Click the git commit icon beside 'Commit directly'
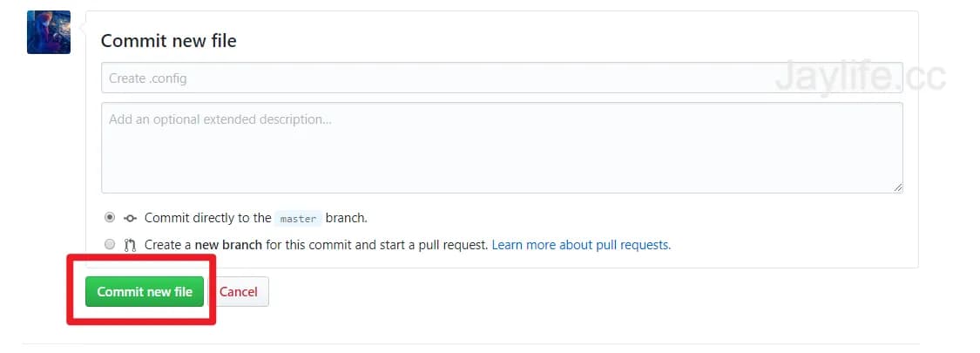Viewport: 980px width, 353px height. (130, 219)
